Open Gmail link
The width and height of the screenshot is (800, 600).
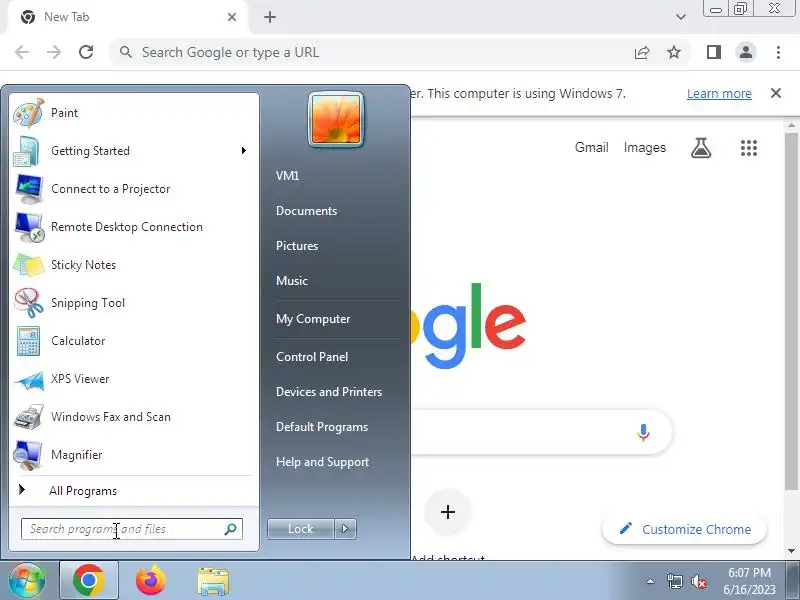[591, 147]
